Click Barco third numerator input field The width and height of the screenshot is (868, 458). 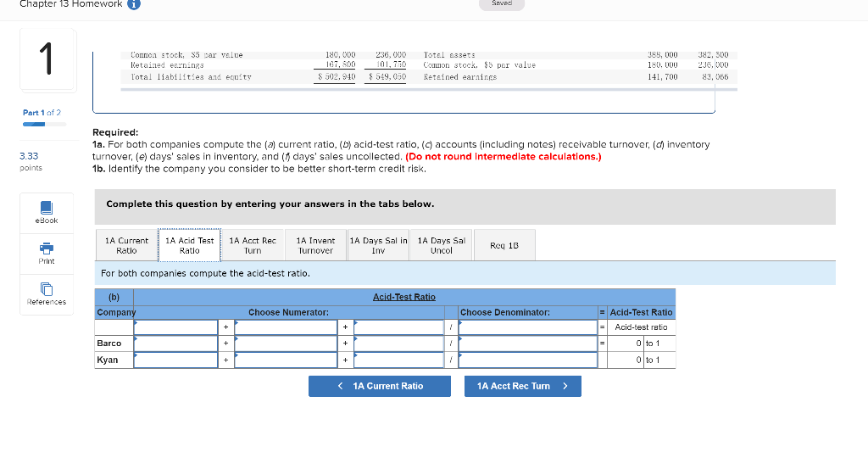398,343
